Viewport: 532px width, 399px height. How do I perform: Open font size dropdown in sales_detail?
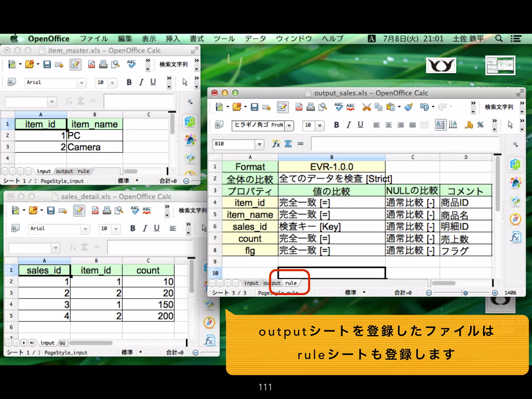point(116,229)
